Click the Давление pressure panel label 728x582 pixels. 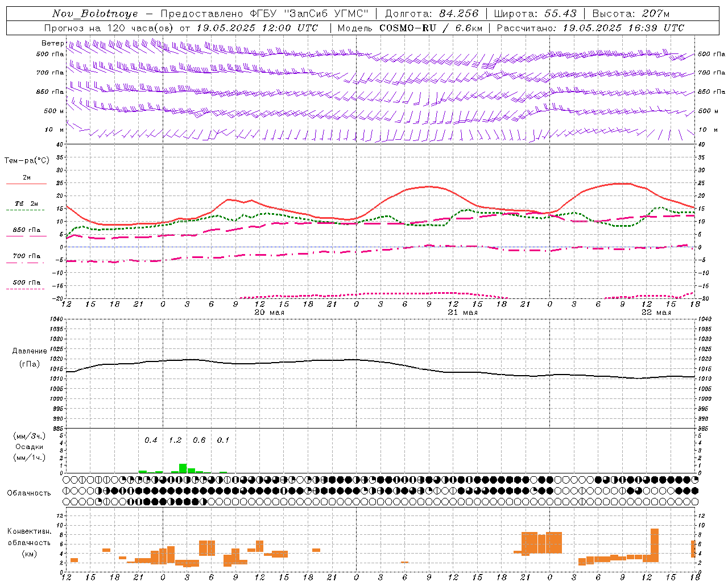click(x=30, y=351)
